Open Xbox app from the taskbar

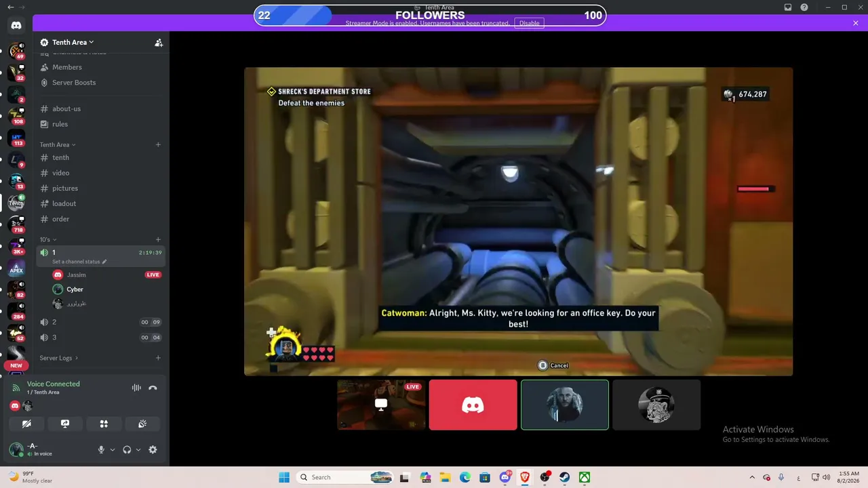(x=584, y=477)
